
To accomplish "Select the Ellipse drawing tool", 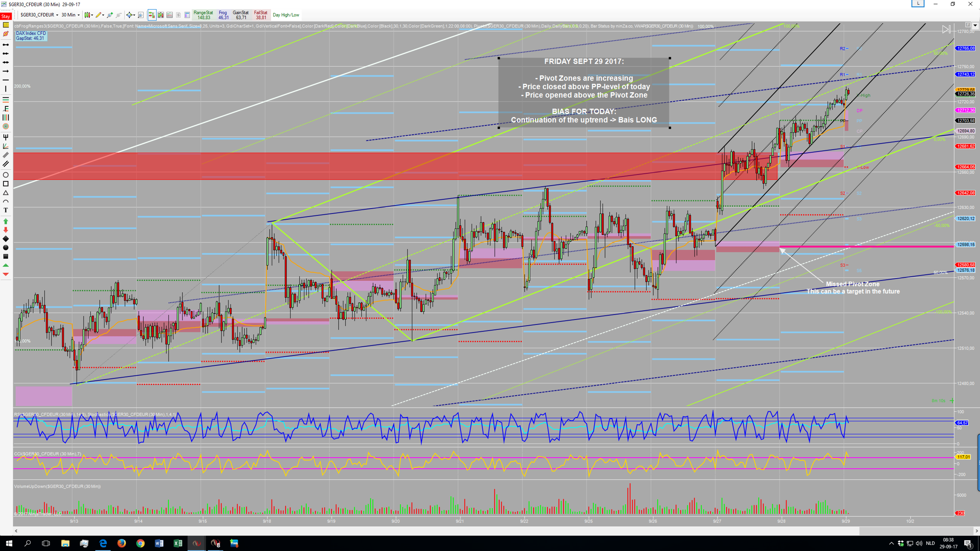I will click(6, 175).
